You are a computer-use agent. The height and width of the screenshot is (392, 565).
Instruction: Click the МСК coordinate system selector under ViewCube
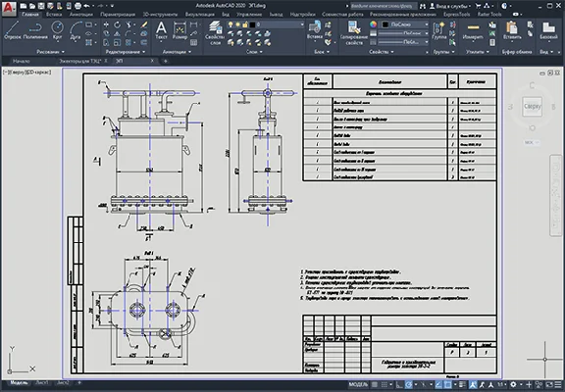point(531,142)
